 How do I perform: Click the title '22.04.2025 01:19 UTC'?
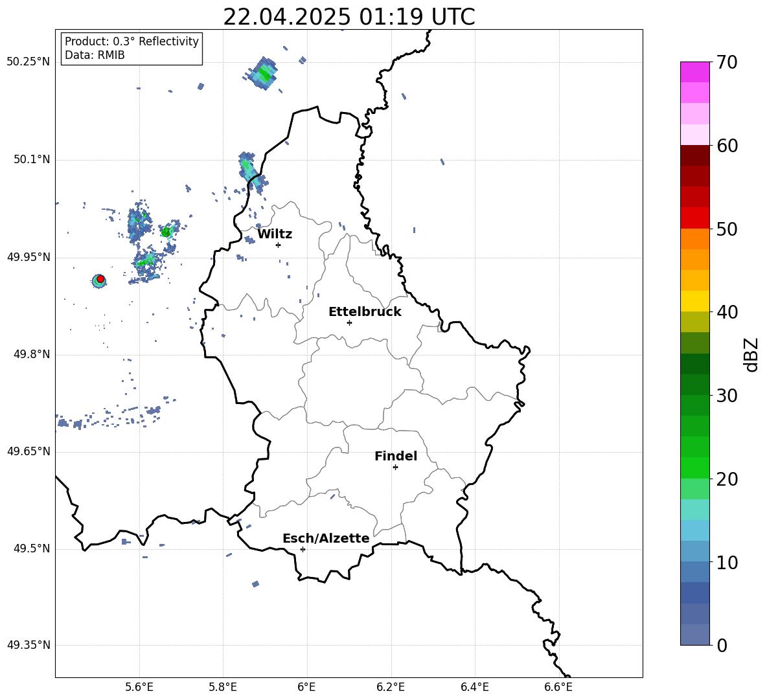pyautogui.click(x=349, y=17)
